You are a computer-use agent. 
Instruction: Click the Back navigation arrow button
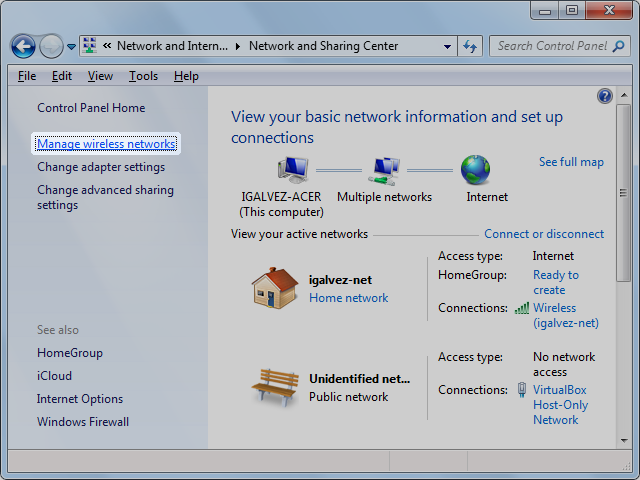(23, 46)
